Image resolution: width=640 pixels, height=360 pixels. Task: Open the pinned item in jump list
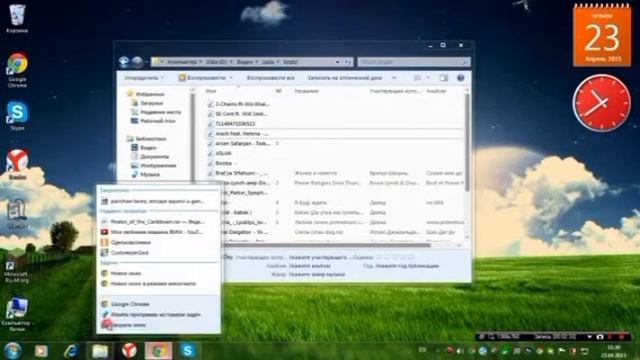(157, 201)
